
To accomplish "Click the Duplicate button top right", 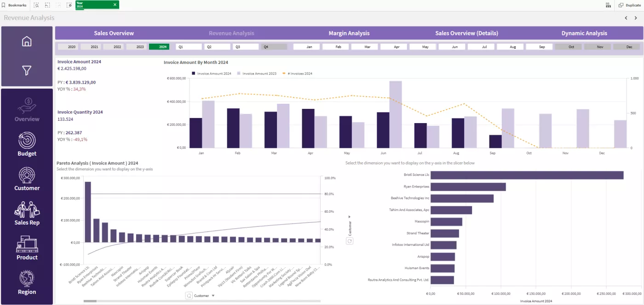I will click(x=630, y=5).
